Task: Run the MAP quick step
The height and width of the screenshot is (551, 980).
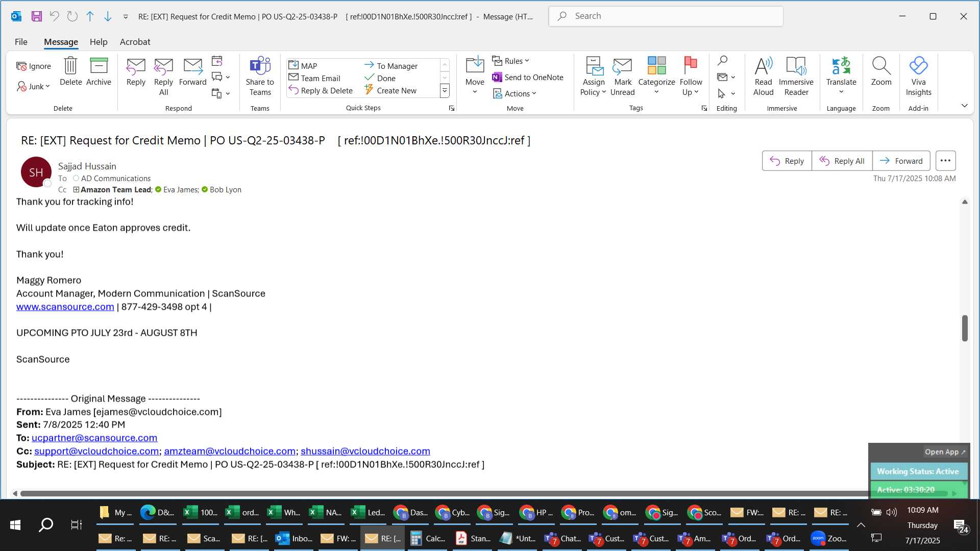Action: tap(303, 65)
